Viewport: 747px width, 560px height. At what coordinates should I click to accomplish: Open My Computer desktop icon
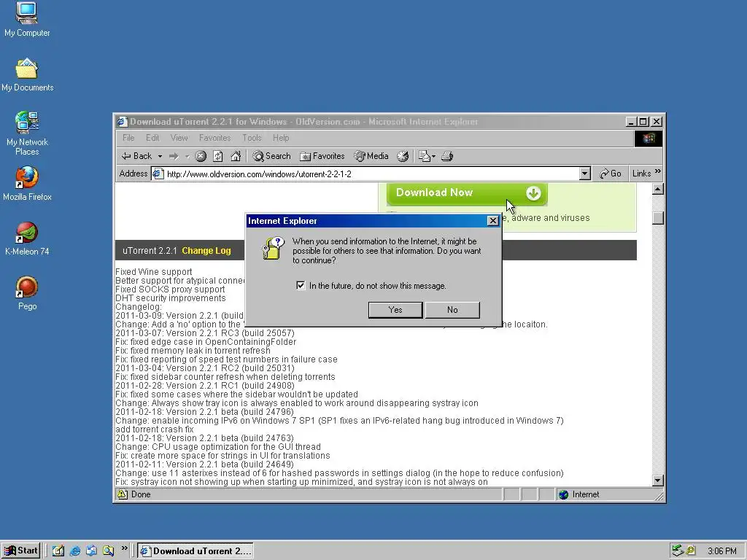point(27,19)
